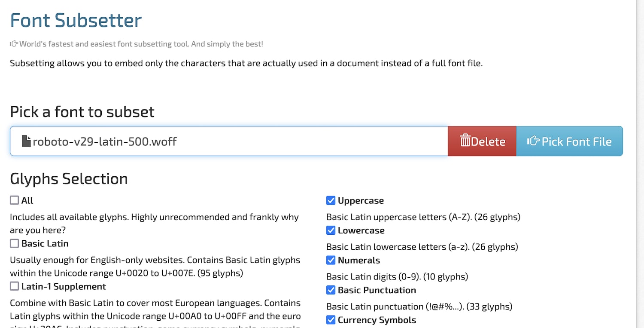The width and height of the screenshot is (644, 328).
Task: Click the pointing hand icon in the tagline
Action: coord(14,44)
